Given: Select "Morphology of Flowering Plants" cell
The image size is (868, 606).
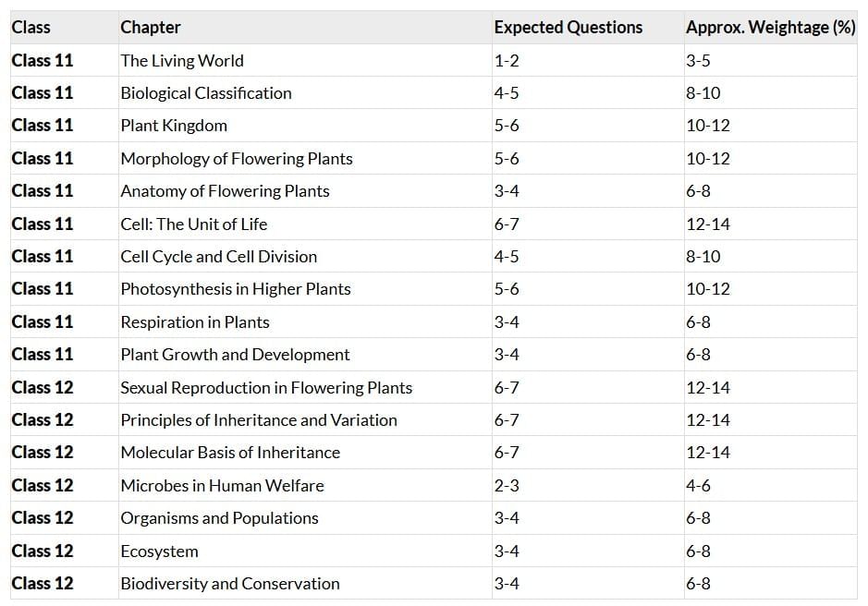Looking at the screenshot, I should coord(237,159).
